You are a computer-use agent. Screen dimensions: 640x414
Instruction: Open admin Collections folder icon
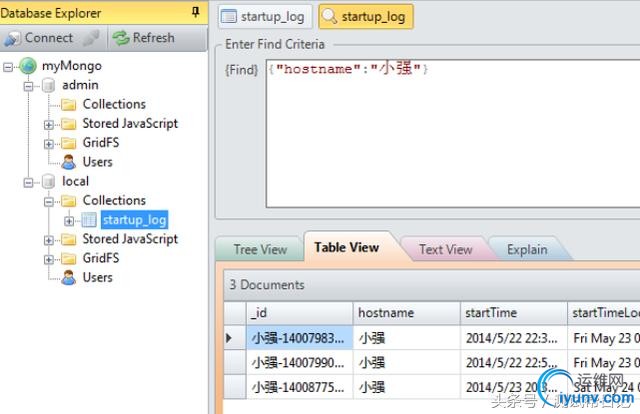pos(69,105)
